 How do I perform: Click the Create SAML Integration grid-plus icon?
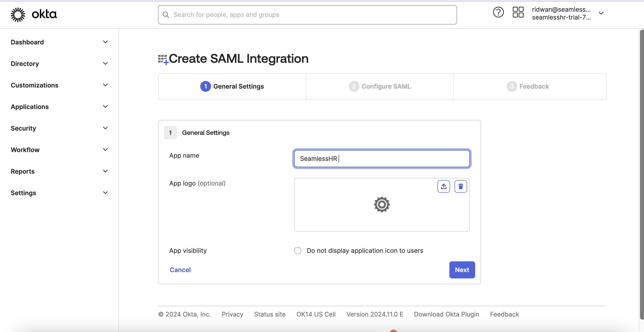[163, 59]
